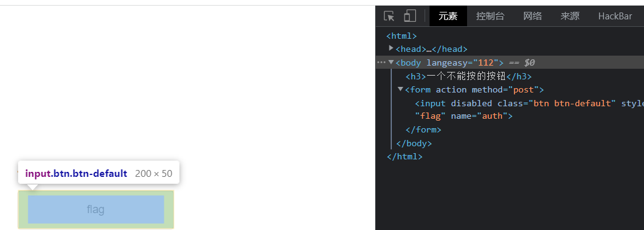This screenshot has width=644, height=230.
Task: Open the HackBar tab
Action: [615, 16]
